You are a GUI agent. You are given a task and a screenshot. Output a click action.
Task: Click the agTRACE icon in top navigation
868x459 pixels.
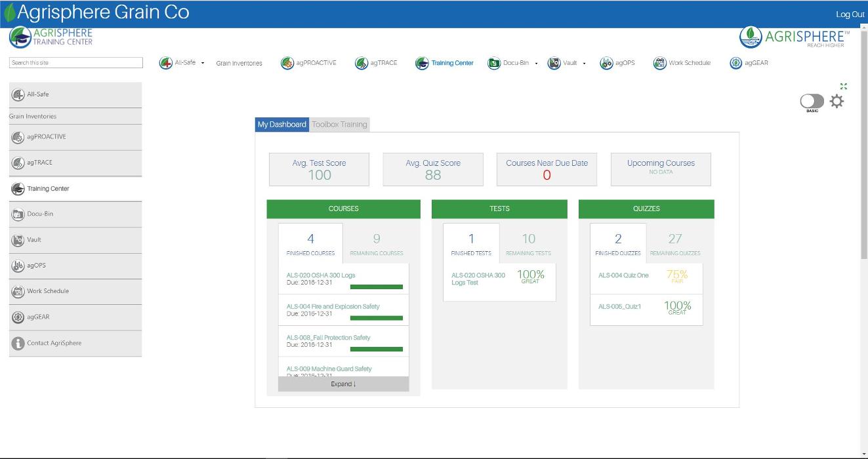[362, 63]
